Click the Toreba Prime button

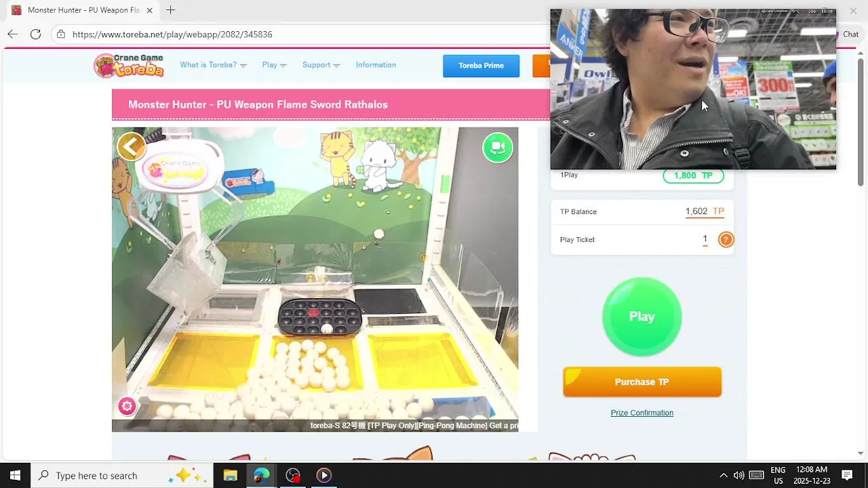(481, 66)
